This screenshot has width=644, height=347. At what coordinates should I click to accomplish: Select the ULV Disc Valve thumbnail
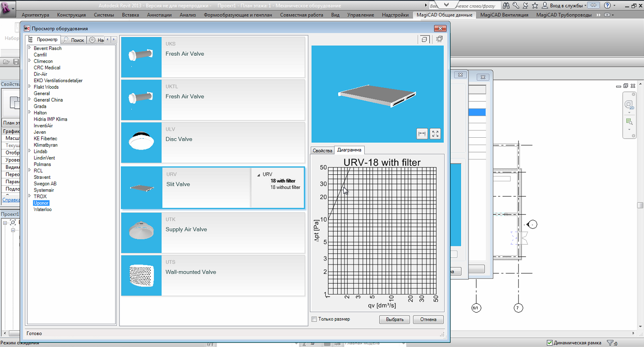point(141,142)
